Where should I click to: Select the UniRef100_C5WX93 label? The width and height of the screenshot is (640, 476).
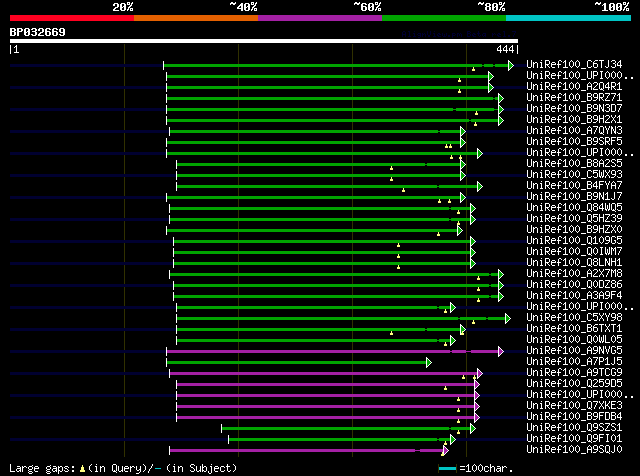[574, 174]
